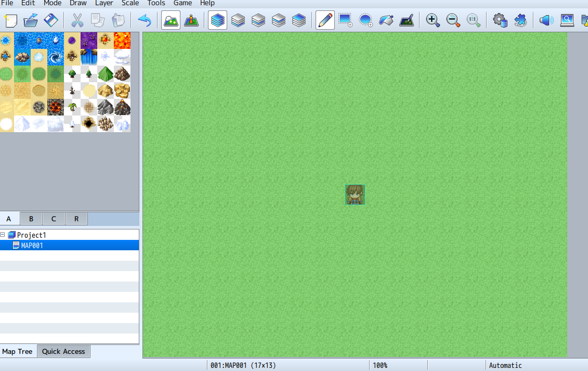This screenshot has width=588, height=371.
Task: Open the Layer menu
Action: (x=104, y=3)
